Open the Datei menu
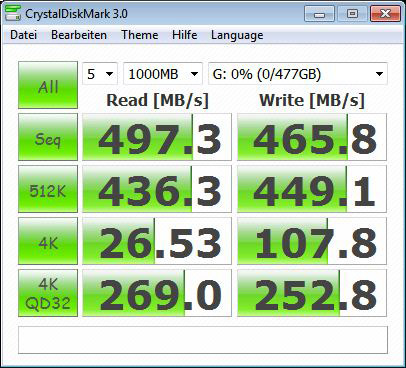The height and width of the screenshot is (368, 406). [23, 35]
